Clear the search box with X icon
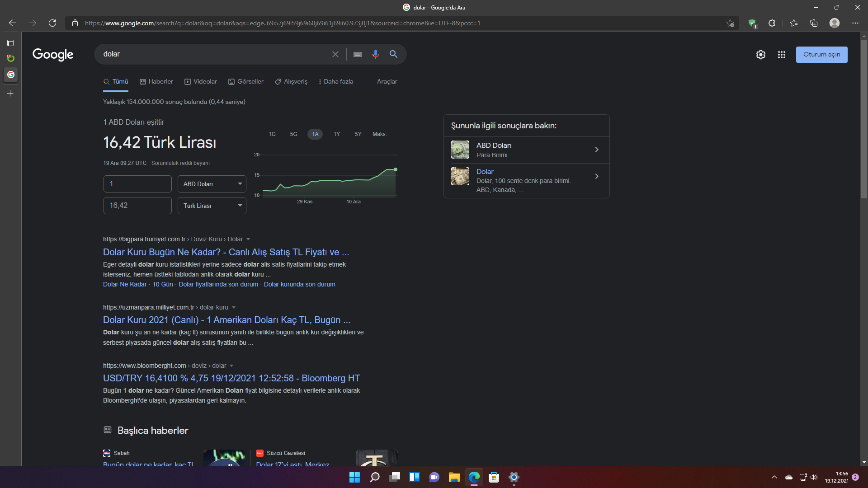Image resolution: width=868 pixels, height=488 pixels. 335,54
